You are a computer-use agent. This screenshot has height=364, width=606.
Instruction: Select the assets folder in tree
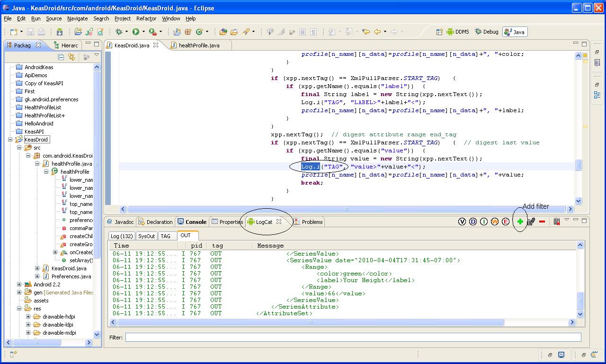[41, 301]
